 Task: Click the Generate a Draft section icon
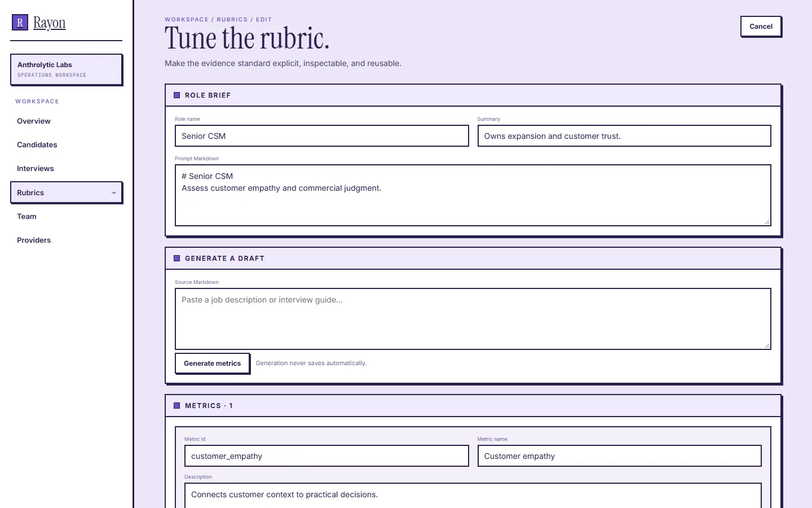[x=177, y=259]
